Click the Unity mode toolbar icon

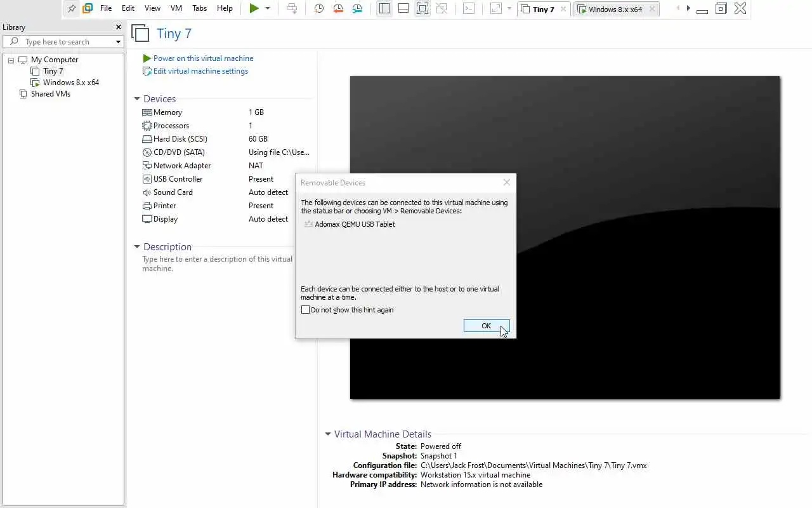coord(442,8)
